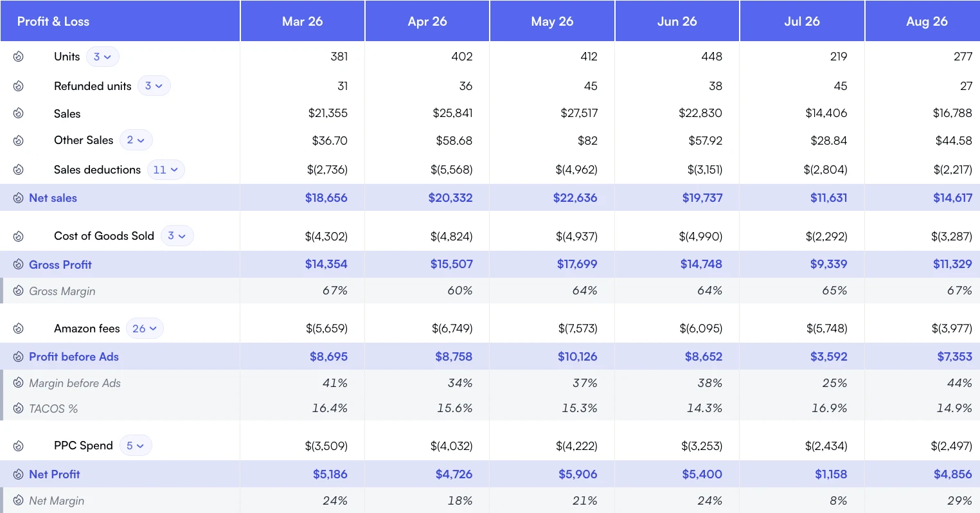980x513 pixels.
Task: Click the icon before Net Profit
Action: 19,474
